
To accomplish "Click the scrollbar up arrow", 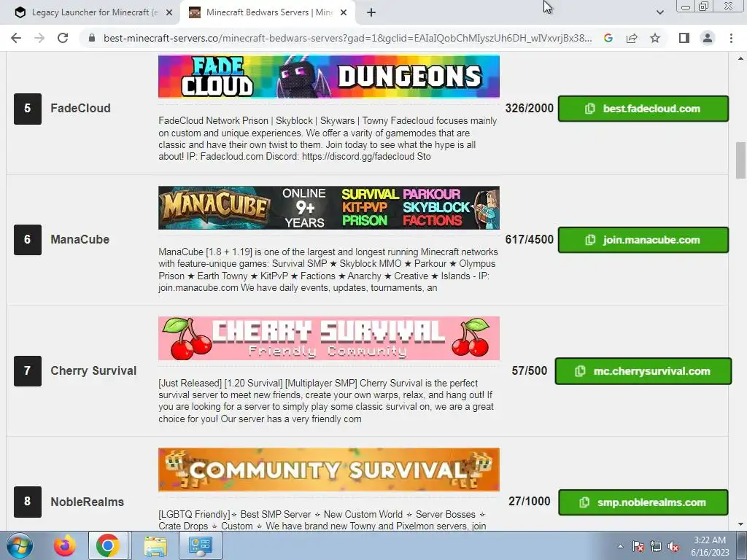I will coord(740,58).
